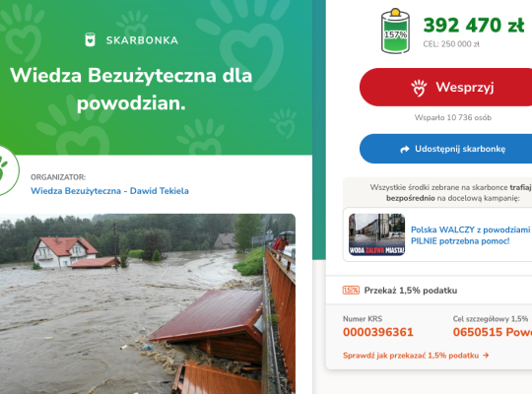The width and height of the screenshot is (532, 394).
Task: Click the Przekaż 1,5% podatku heading
Action: (411, 291)
